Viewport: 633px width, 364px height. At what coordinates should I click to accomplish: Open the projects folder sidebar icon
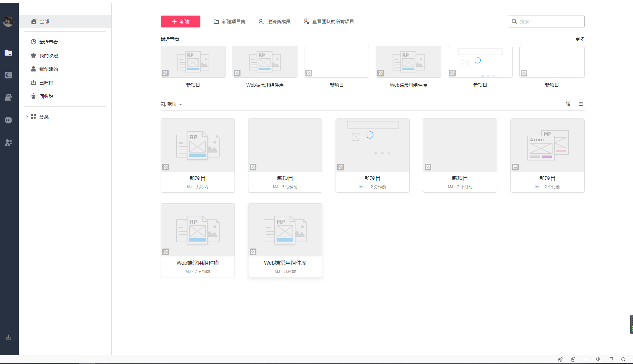tap(8, 53)
